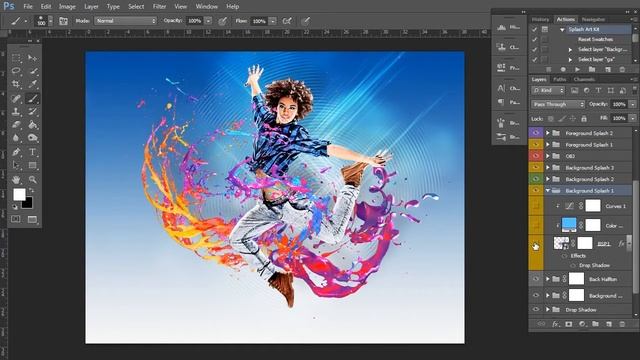Image resolution: width=640 pixels, height=360 pixels.
Task: Select the Type tool
Action: click(32, 152)
